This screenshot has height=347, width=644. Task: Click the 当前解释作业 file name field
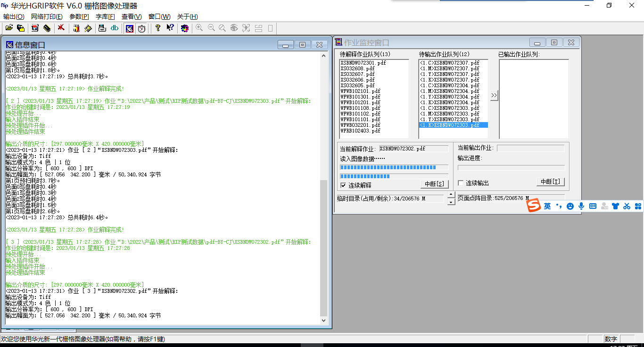(x=414, y=149)
